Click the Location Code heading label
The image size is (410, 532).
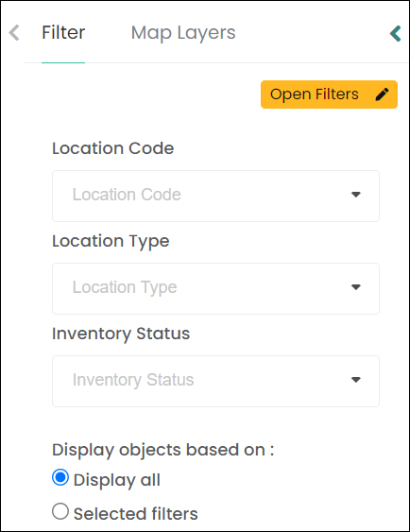coord(113,148)
